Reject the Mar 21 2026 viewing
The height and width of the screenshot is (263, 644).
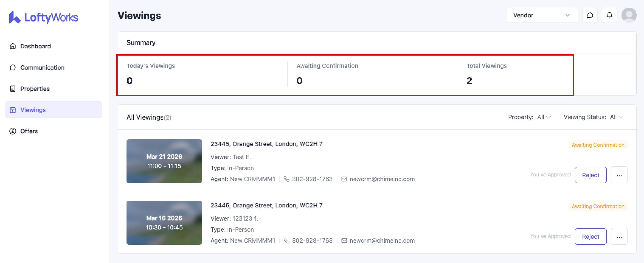coord(591,175)
